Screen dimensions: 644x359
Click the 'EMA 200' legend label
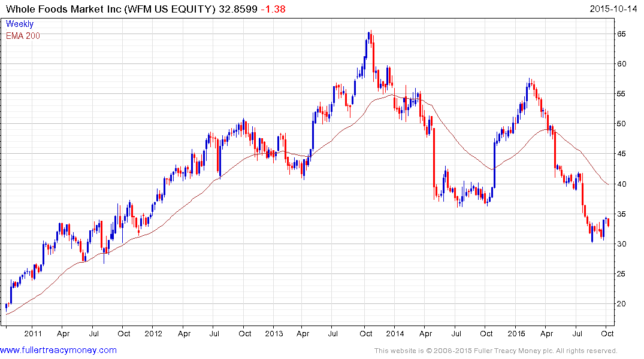coord(23,36)
